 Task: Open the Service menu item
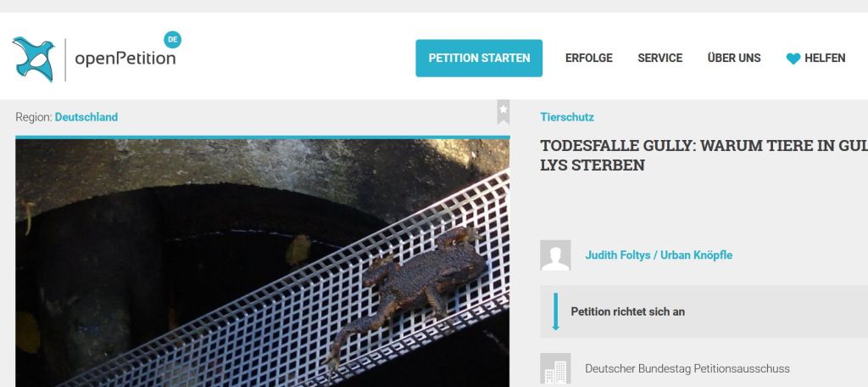659,59
